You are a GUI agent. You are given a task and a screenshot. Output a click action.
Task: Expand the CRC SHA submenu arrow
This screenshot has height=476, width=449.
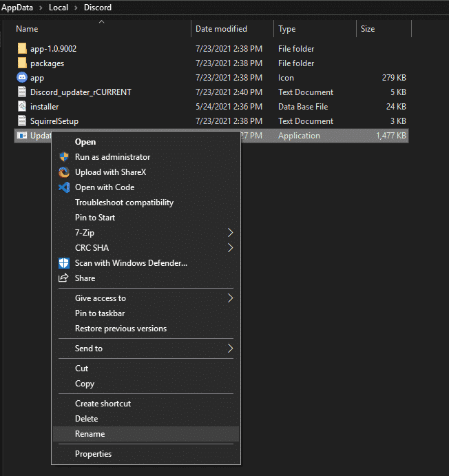click(x=230, y=248)
